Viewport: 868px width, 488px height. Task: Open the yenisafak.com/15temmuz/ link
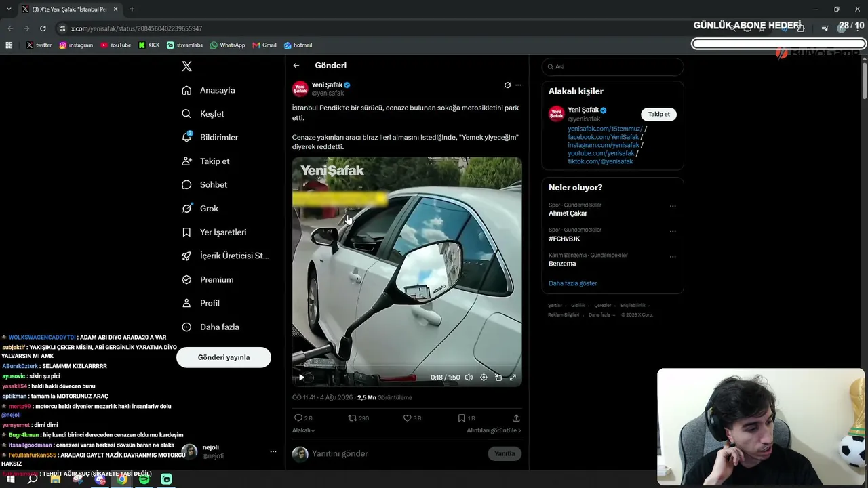605,129
